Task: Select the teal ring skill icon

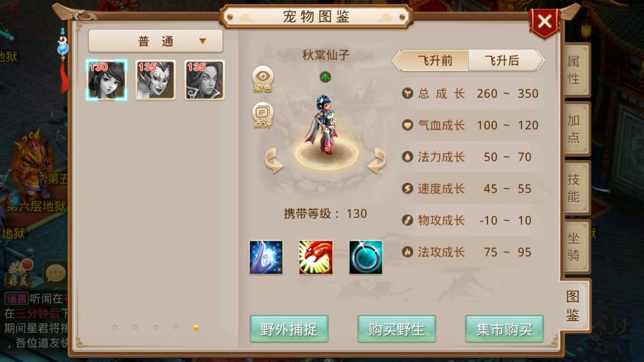Action: (x=365, y=257)
